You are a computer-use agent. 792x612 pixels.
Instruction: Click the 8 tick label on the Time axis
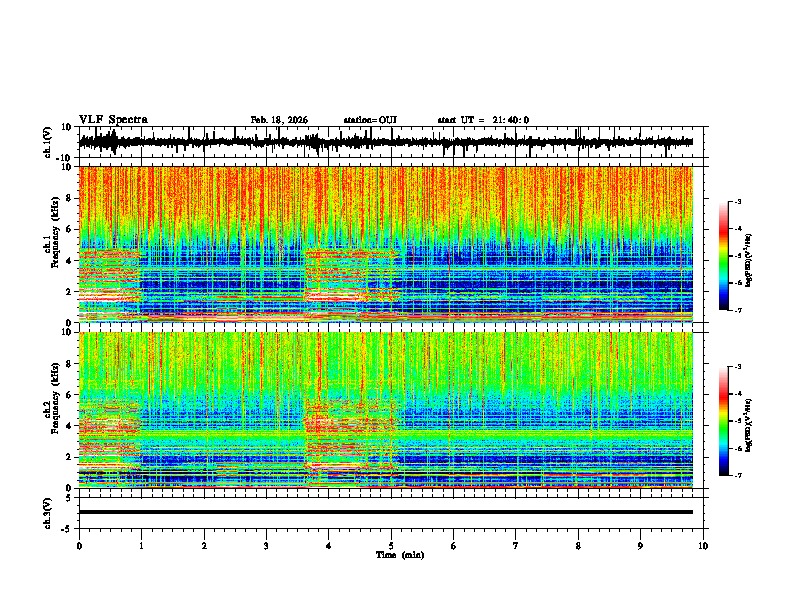click(x=578, y=546)
